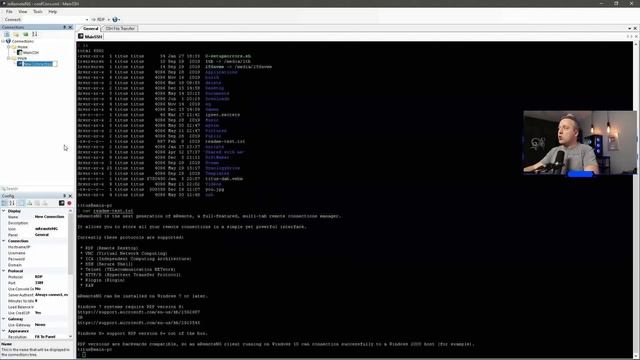Viewport: 640px width, 360px height.
Task: Open the Help menu
Action: click(53, 12)
